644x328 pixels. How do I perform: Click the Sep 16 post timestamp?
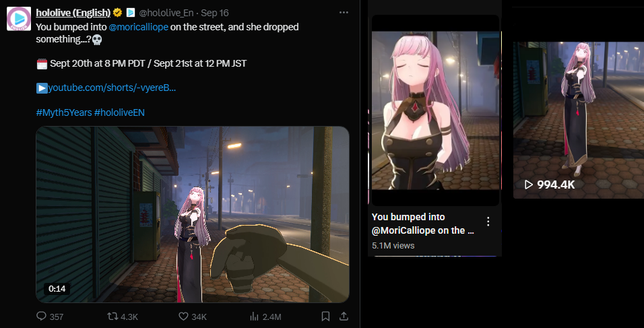point(215,13)
